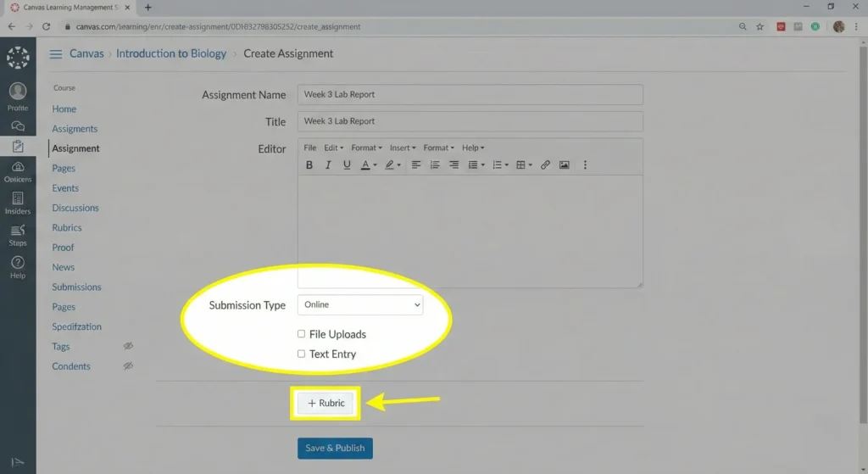Open the Insiders sidebar icon
Screen dimensions: 868x474
18,198
